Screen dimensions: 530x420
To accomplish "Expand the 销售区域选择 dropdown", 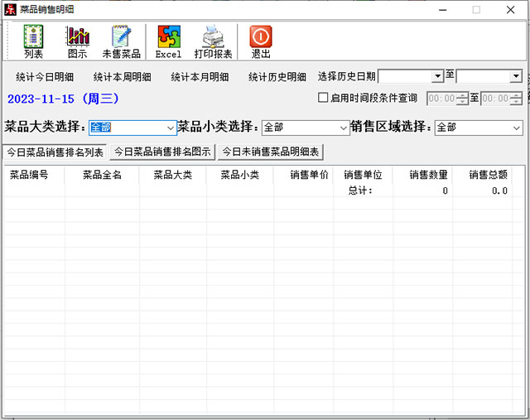I will pyautogui.click(x=516, y=128).
